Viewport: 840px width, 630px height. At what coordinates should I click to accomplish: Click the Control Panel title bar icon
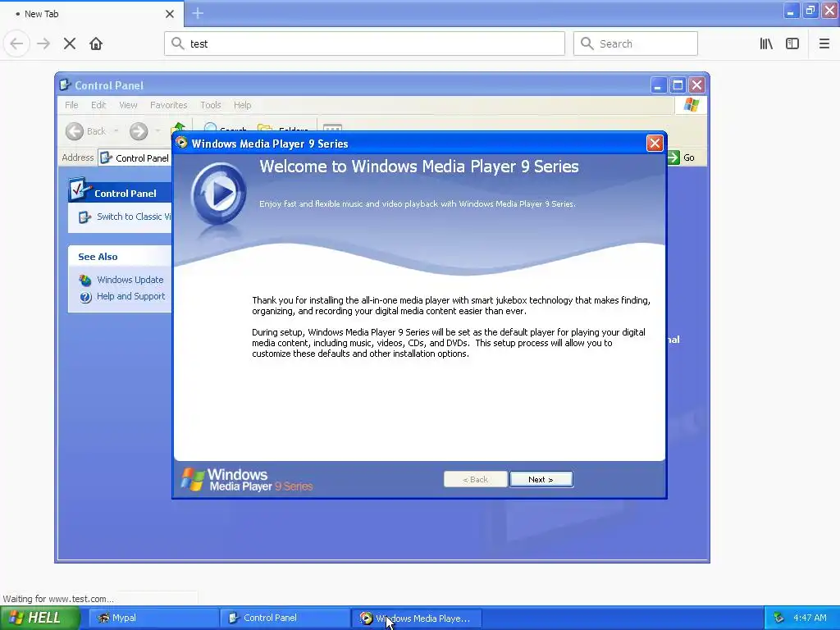point(66,85)
